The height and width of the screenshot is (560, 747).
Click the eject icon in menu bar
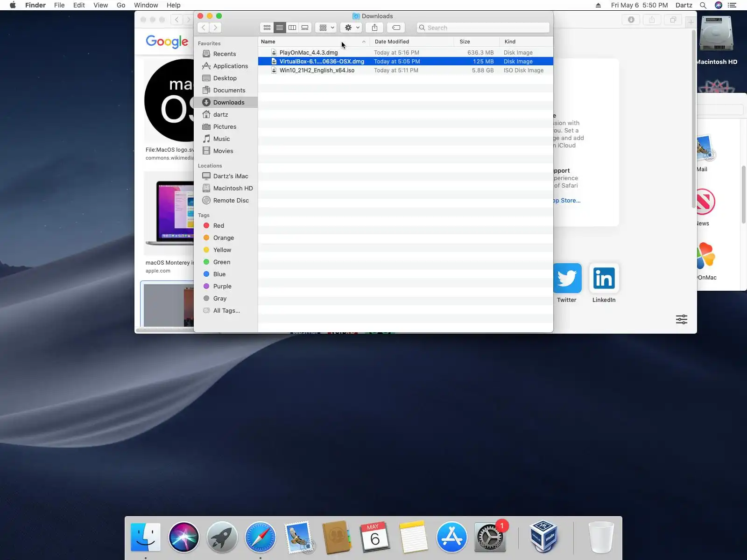[x=598, y=5]
